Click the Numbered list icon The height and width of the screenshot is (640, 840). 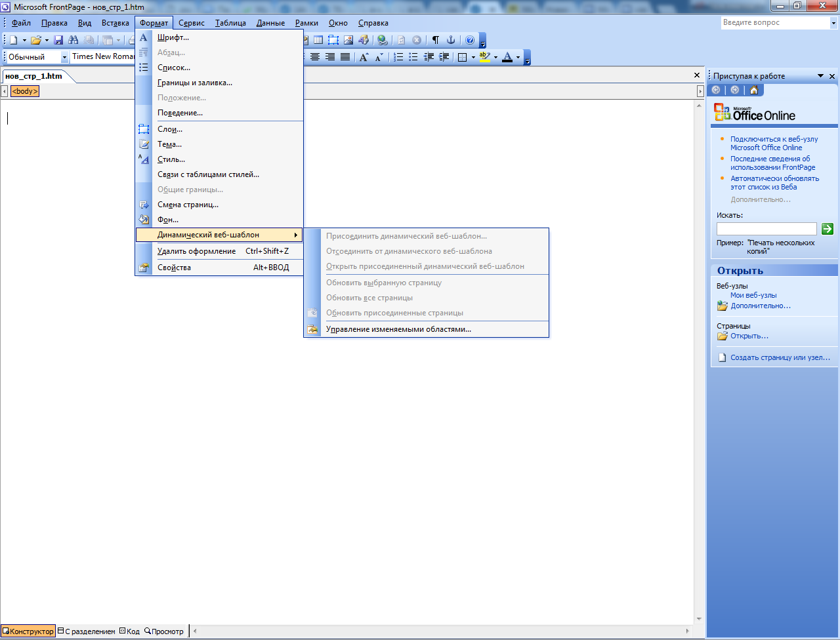pyautogui.click(x=398, y=57)
